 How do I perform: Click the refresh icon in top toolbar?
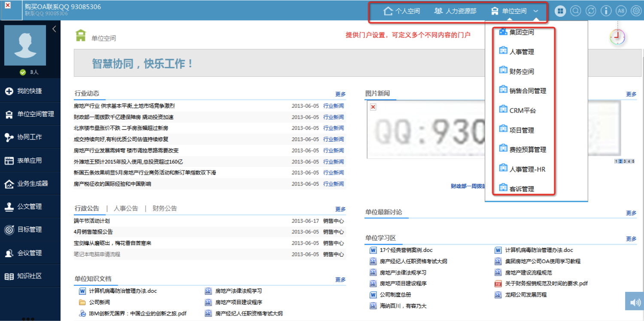tap(591, 11)
